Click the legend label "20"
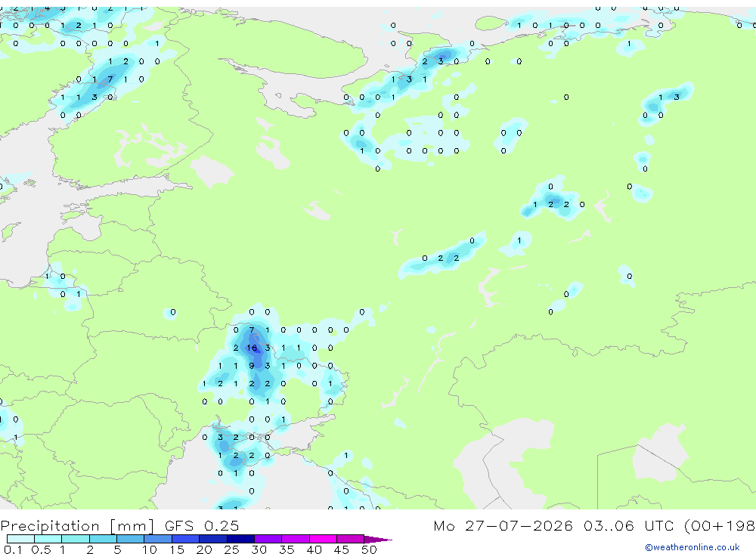Viewport: 756px width, 554px height. (204, 549)
